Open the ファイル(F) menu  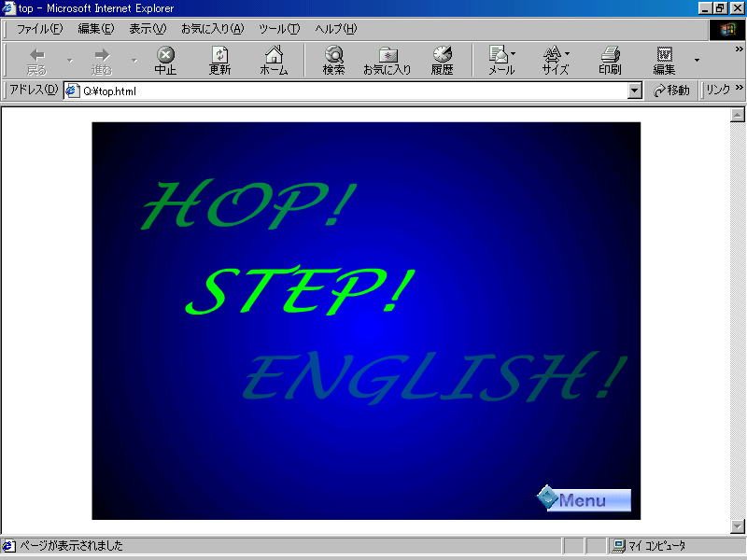[39, 29]
